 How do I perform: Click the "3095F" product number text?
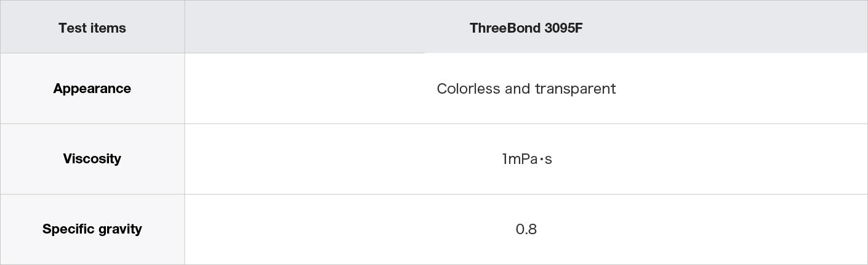(564, 28)
